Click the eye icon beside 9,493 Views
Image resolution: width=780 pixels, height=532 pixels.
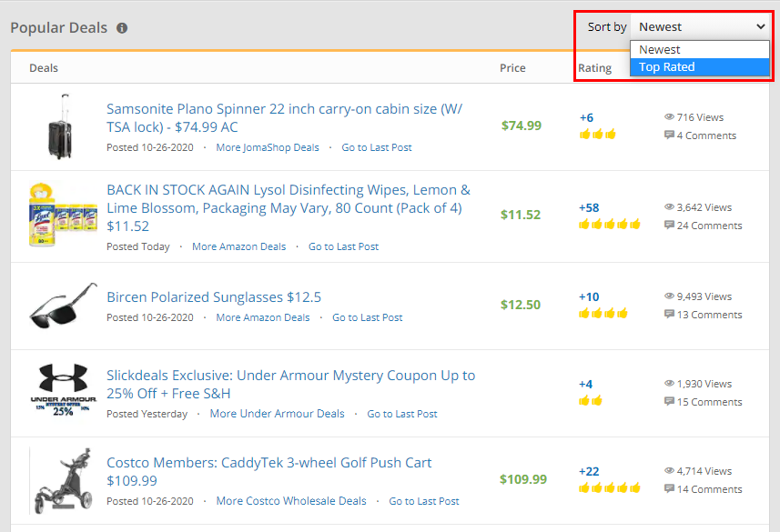pos(669,296)
